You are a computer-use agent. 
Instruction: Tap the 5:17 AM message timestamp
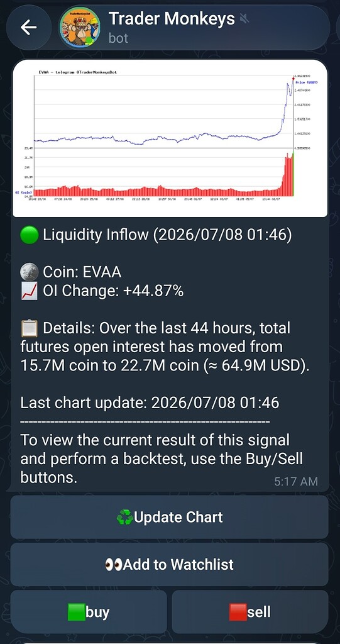pyautogui.click(x=296, y=481)
